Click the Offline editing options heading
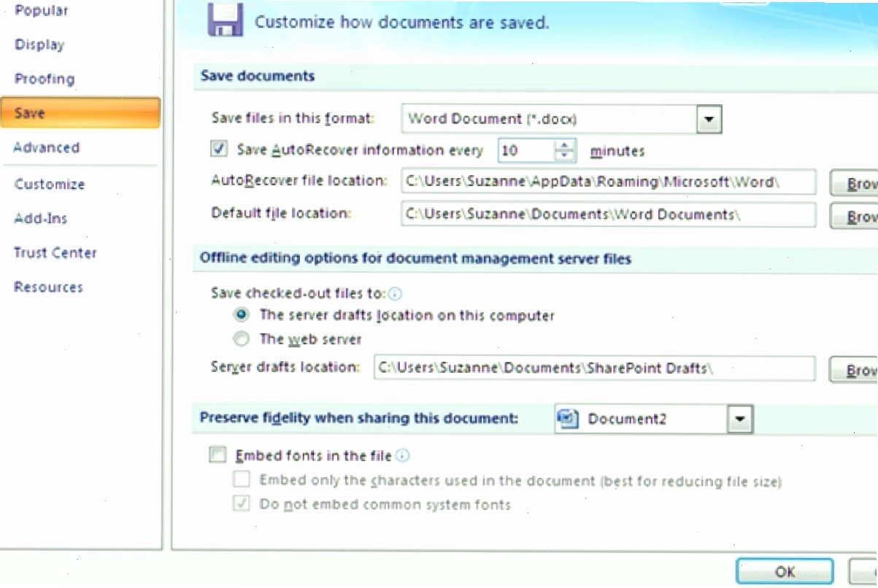 coord(416,258)
